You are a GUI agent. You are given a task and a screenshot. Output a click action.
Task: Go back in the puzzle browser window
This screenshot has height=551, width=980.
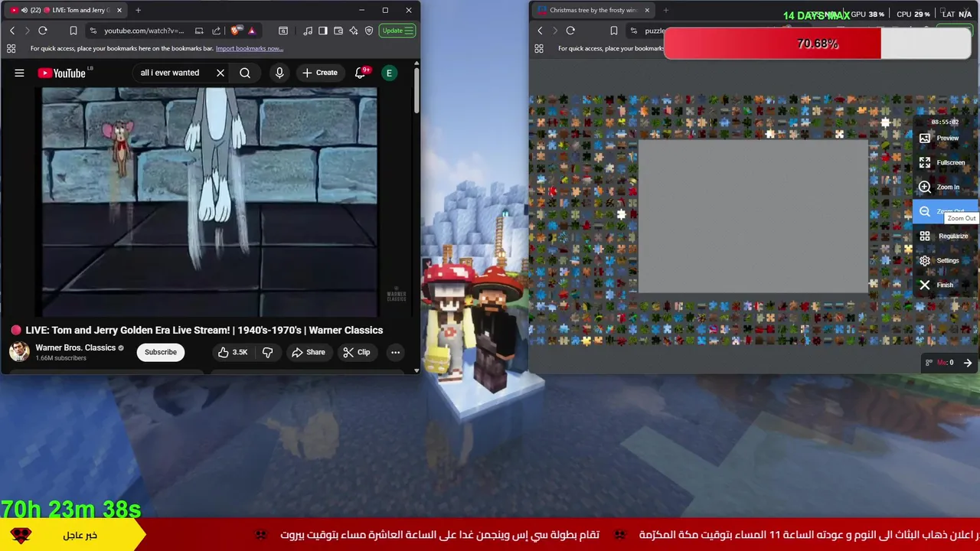[x=540, y=31]
